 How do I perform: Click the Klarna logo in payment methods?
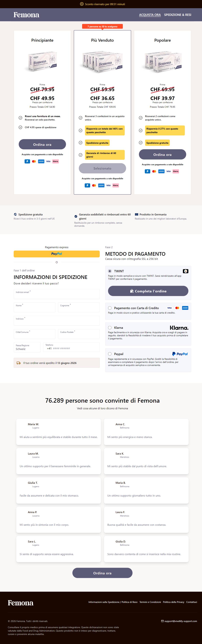tap(179, 328)
